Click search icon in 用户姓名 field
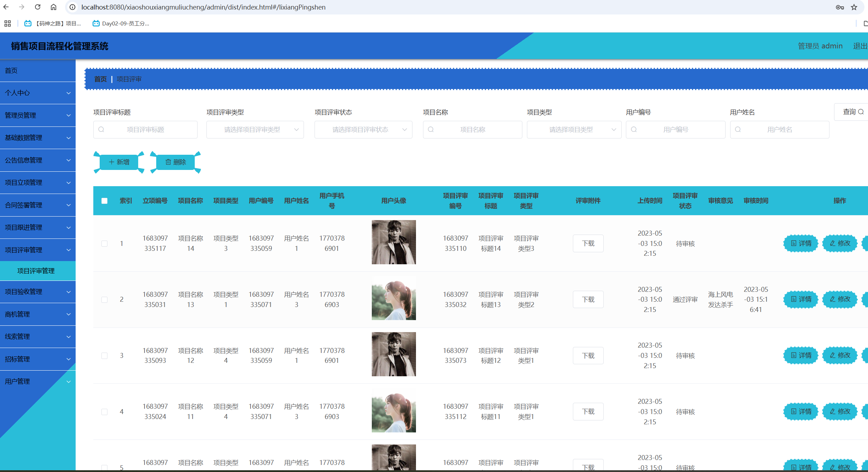Image resolution: width=868 pixels, height=472 pixels. (x=738, y=130)
